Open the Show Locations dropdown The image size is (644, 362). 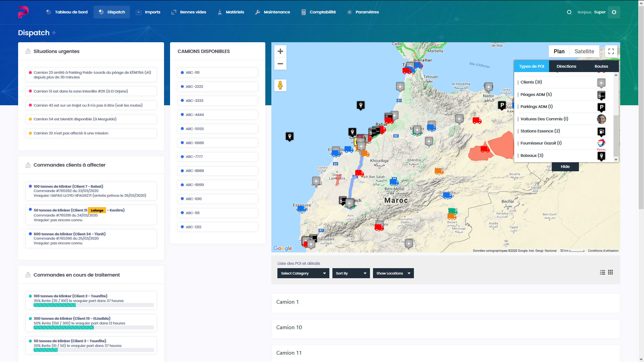coord(393,273)
